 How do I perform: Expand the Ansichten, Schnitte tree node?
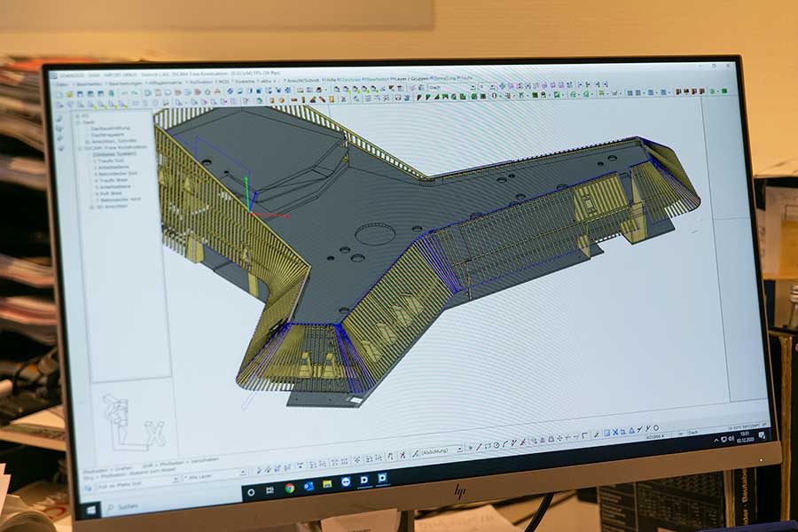pos(86,141)
